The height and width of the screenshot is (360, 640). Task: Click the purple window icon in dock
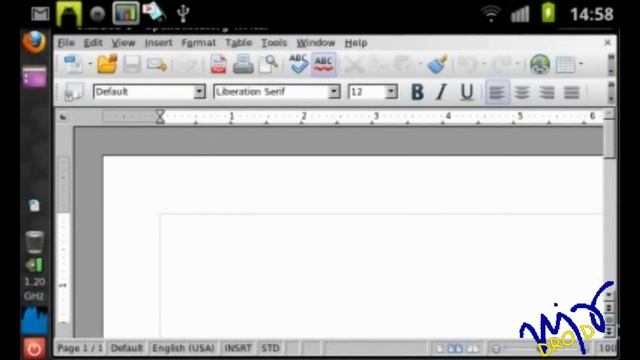[34, 78]
